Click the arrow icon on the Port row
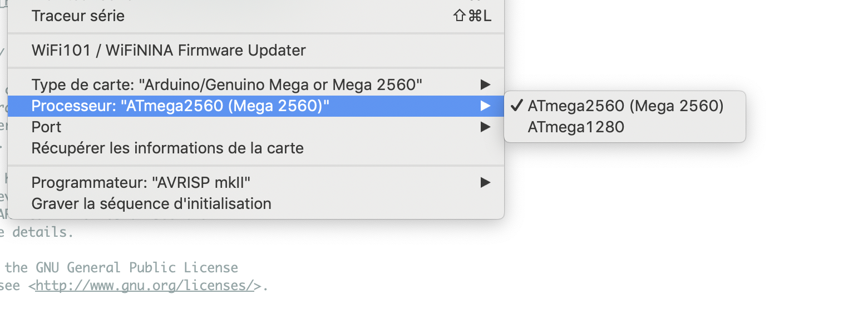Viewport: 868px width, 309px height. pyautogui.click(x=486, y=127)
